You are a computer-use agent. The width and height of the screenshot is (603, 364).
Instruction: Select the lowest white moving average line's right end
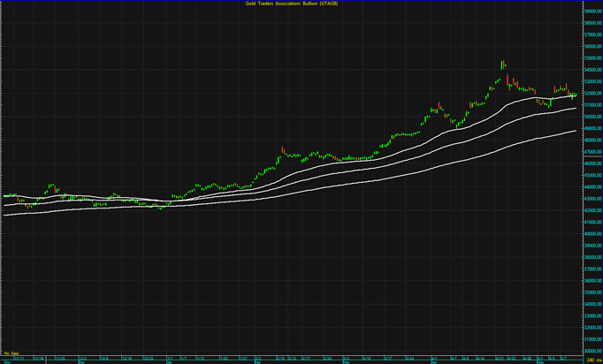click(576, 131)
